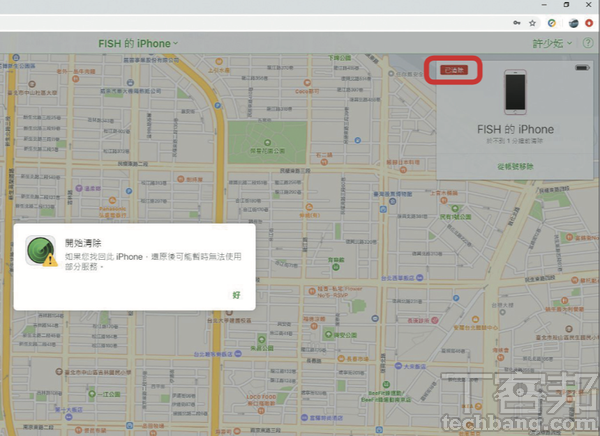This screenshot has width=600, height=436.
Task: Select the 一江公園 park marker
Action: click(92, 394)
